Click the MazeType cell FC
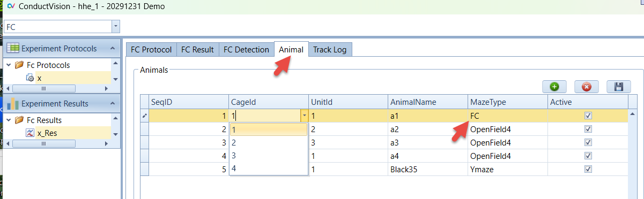This screenshot has height=199, width=644. coord(508,116)
